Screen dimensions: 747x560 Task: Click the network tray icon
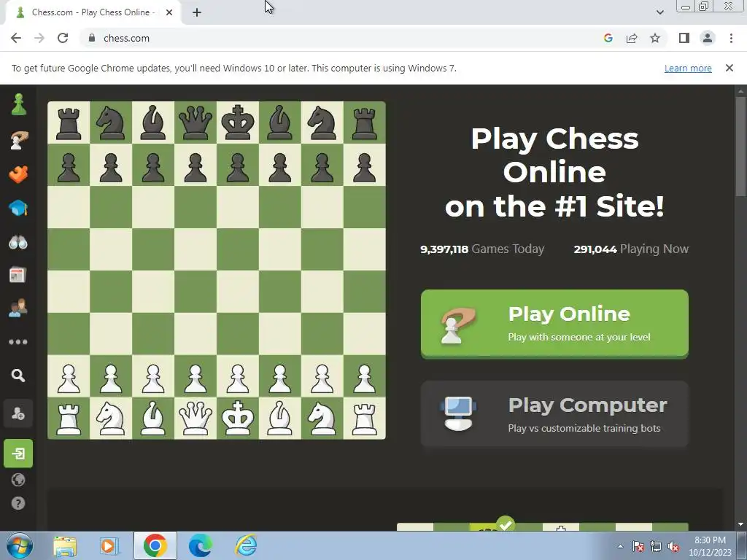tap(656, 547)
